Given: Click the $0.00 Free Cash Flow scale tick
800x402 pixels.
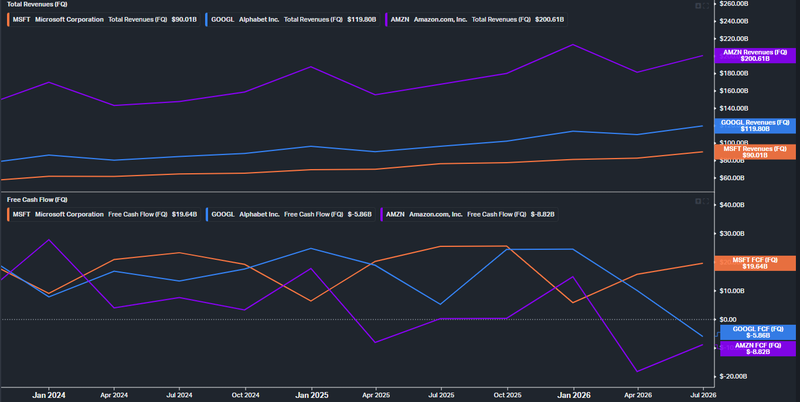Looking at the screenshot, I should pos(728,319).
